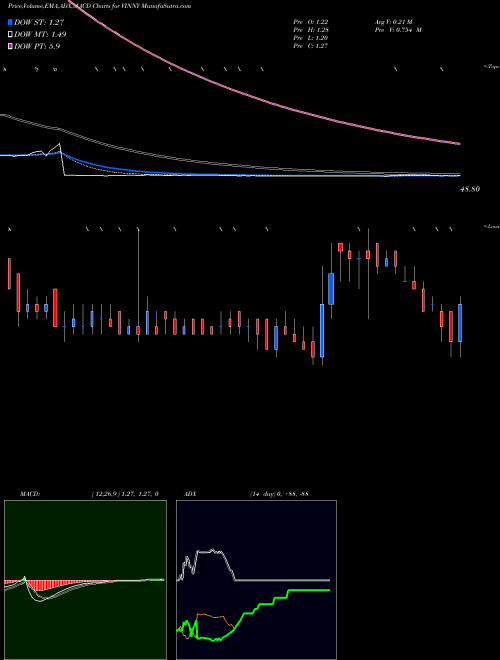
Task: Select the 'DOW MT: 1.49' legend text
Action: click(40, 35)
